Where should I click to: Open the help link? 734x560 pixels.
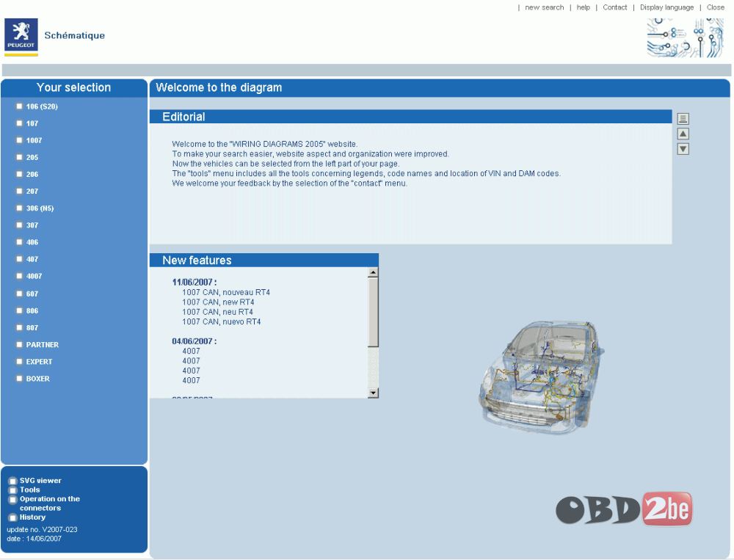(x=584, y=7)
